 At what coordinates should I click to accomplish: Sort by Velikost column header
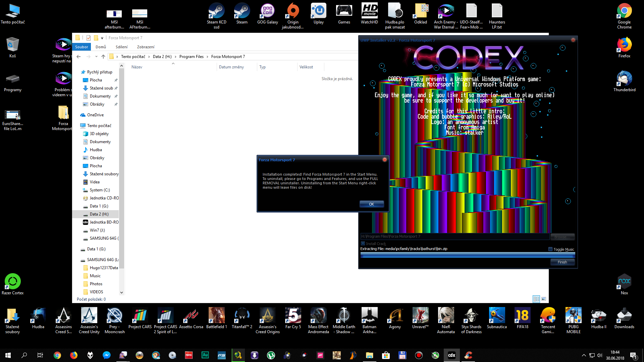[x=311, y=67]
